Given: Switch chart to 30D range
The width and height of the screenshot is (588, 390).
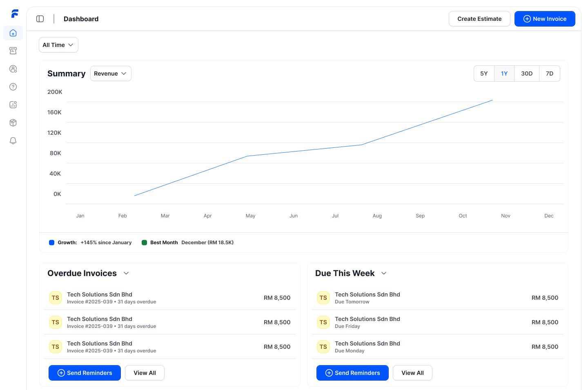Looking at the screenshot, I should [x=527, y=74].
